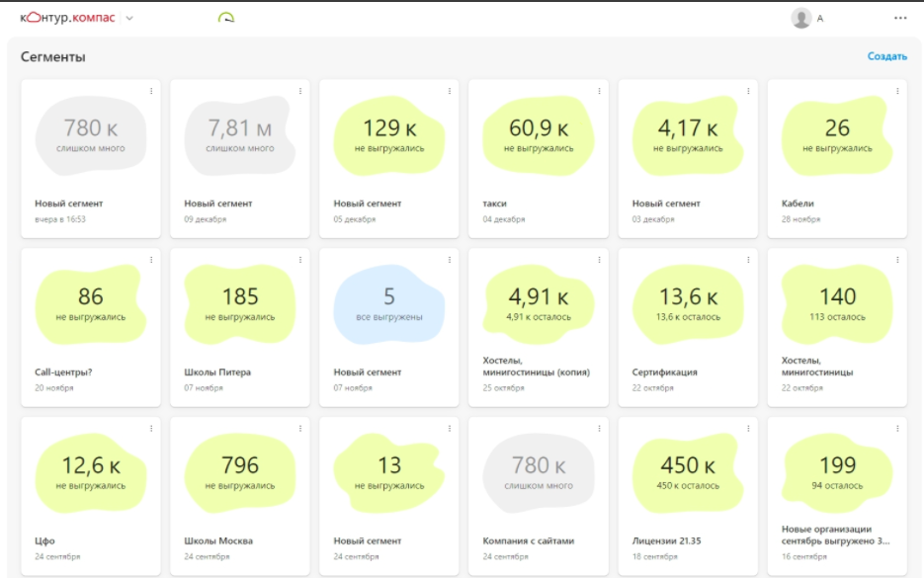Open kebab menu on Сертификация card

click(748, 260)
